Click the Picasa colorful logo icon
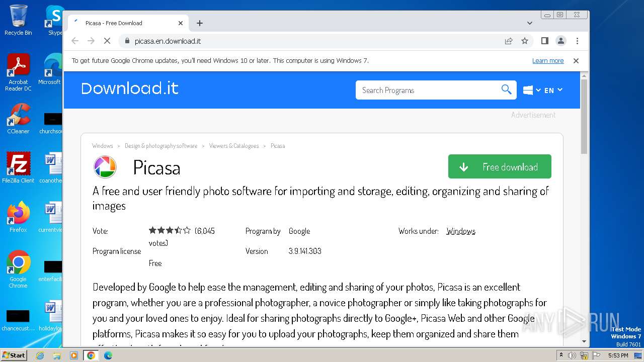The image size is (644, 362). coord(105,167)
